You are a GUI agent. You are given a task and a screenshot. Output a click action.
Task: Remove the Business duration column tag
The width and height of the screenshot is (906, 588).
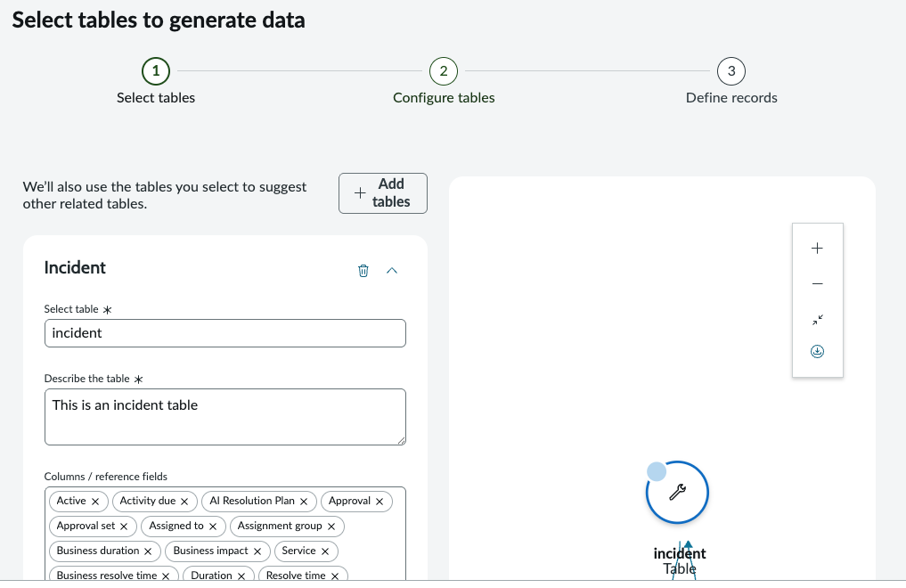(x=148, y=551)
